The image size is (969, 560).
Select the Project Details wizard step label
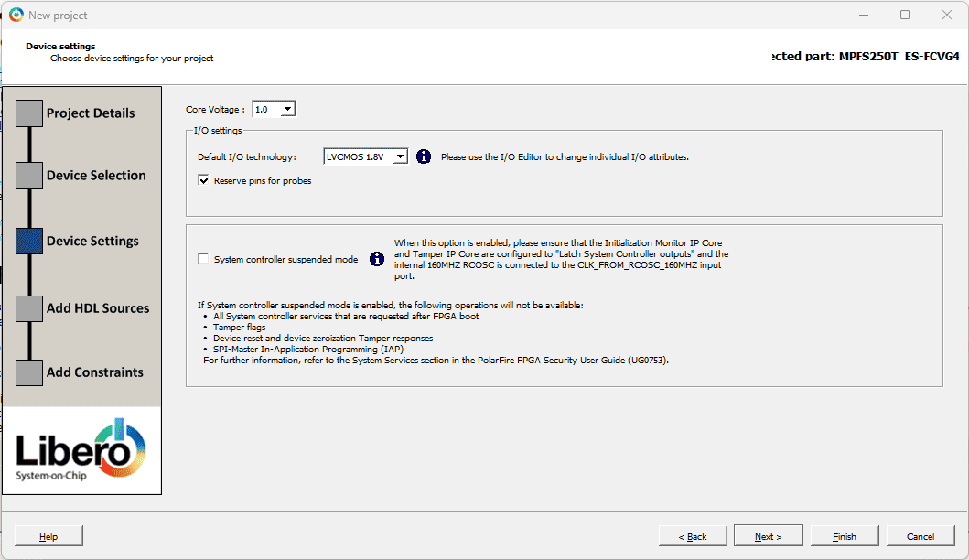click(x=91, y=113)
